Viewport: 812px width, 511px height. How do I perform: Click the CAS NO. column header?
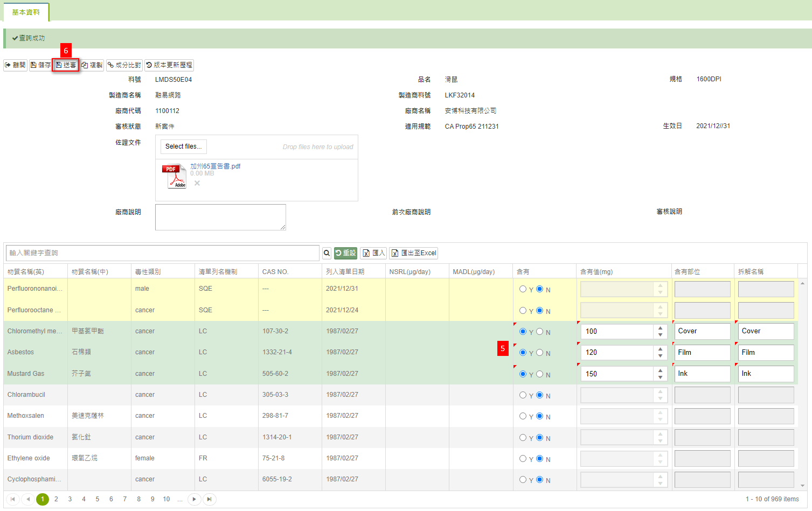click(290, 271)
